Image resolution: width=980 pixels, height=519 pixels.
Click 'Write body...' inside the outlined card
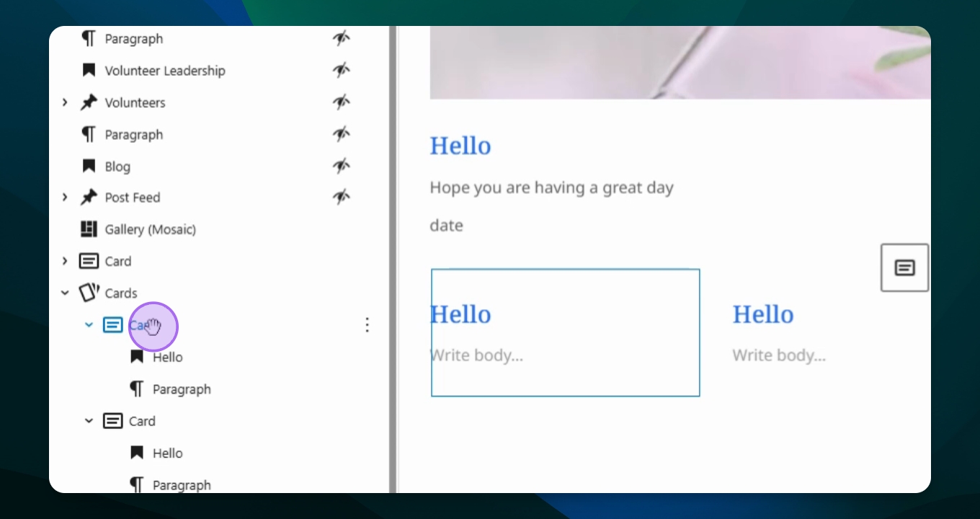coord(477,355)
